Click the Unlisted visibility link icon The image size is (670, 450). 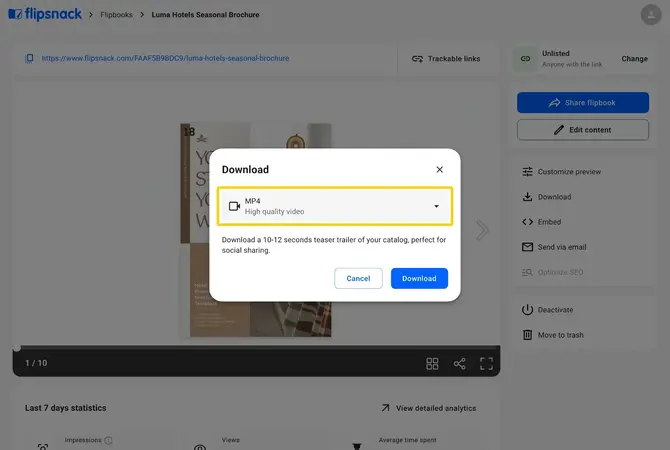coord(525,59)
